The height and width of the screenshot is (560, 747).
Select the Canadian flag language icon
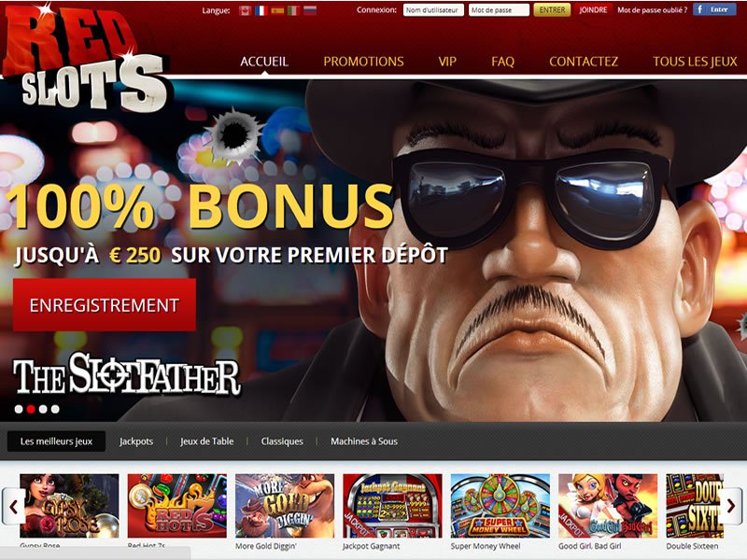(x=245, y=10)
